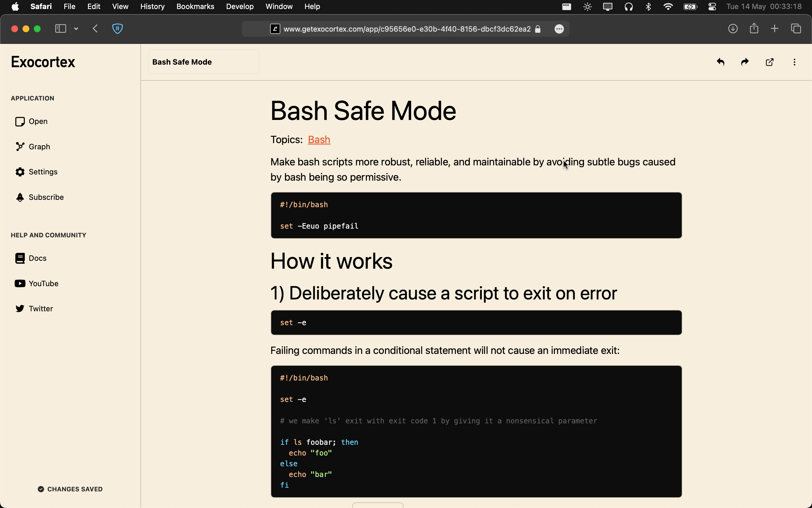Click the Safari share button
The width and height of the screenshot is (812, 508).
click(754, 28)
